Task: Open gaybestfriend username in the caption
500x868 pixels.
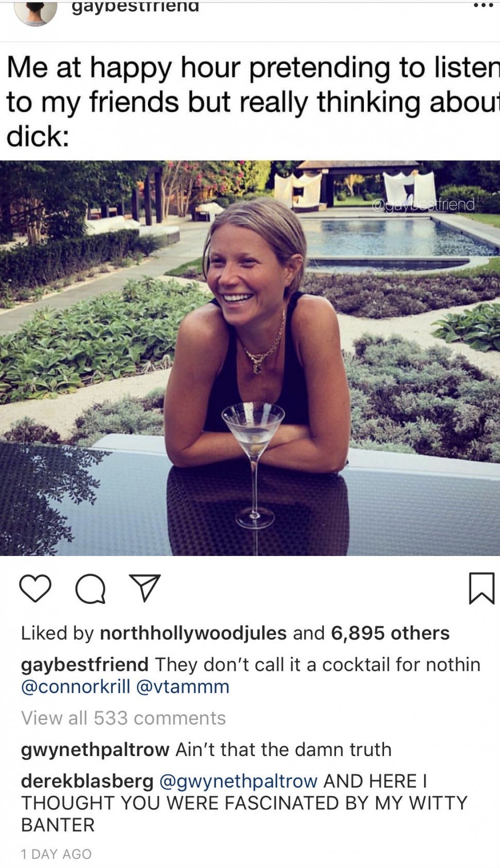Action: (x=85, y=664)
